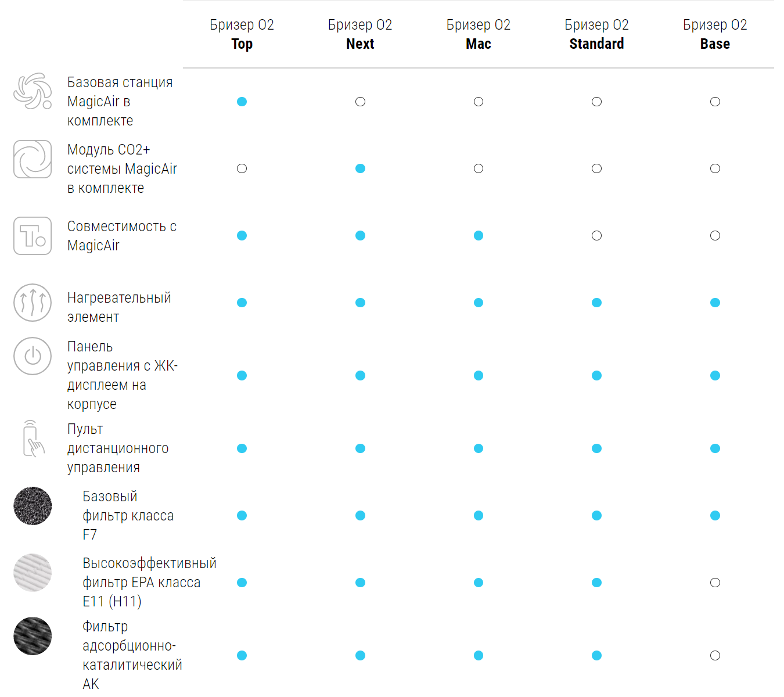This screenshot has width=784, height=697.
Task: Click filled dot for Next CO2+ module
Action: coord(360,168)
